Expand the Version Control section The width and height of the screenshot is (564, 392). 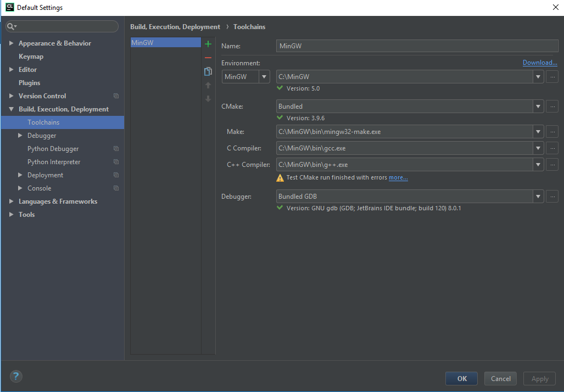(11, 96)
